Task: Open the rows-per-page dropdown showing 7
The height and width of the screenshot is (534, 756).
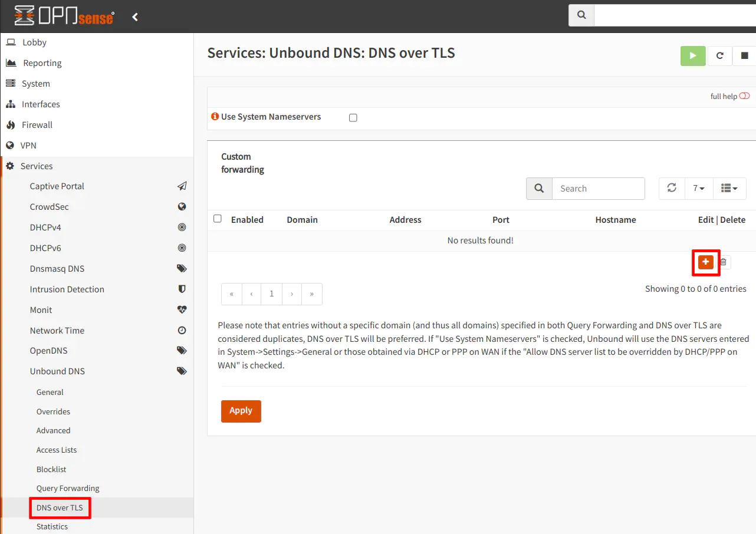Action: tap(699, 188)
